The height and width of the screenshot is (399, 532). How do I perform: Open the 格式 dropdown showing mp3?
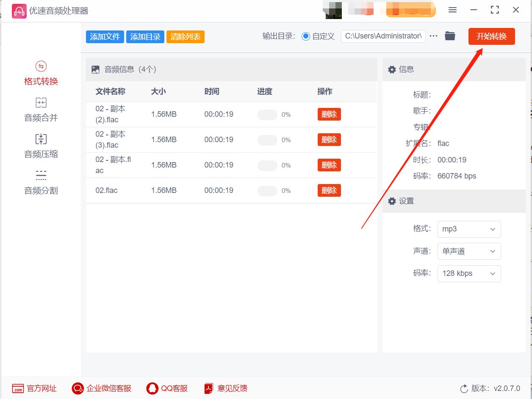(469, 229)
